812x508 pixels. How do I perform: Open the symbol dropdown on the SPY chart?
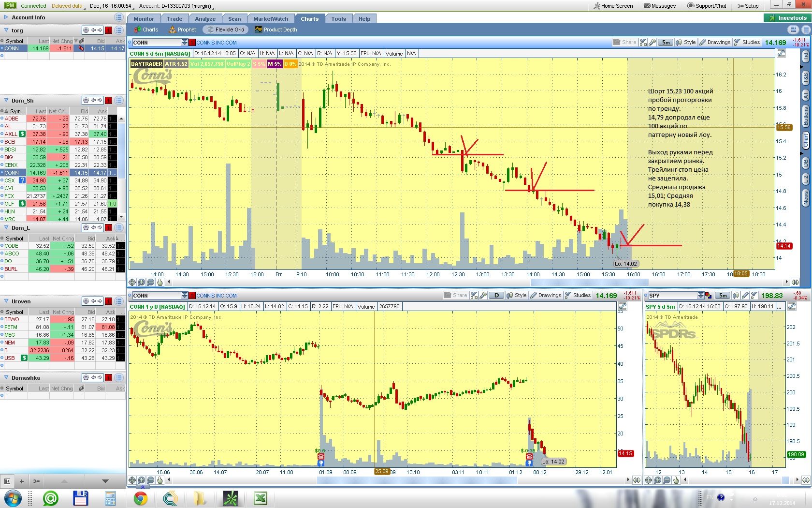point(701,296)
